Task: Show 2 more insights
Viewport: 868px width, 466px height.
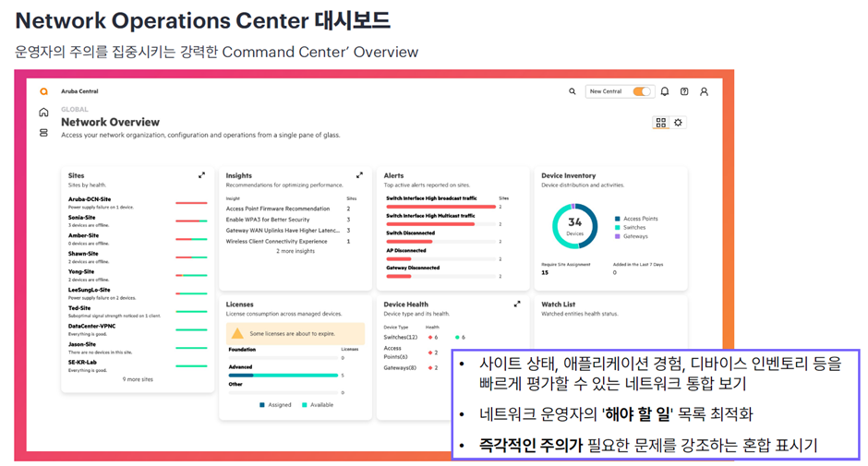Action: click(x=295, y=251)
